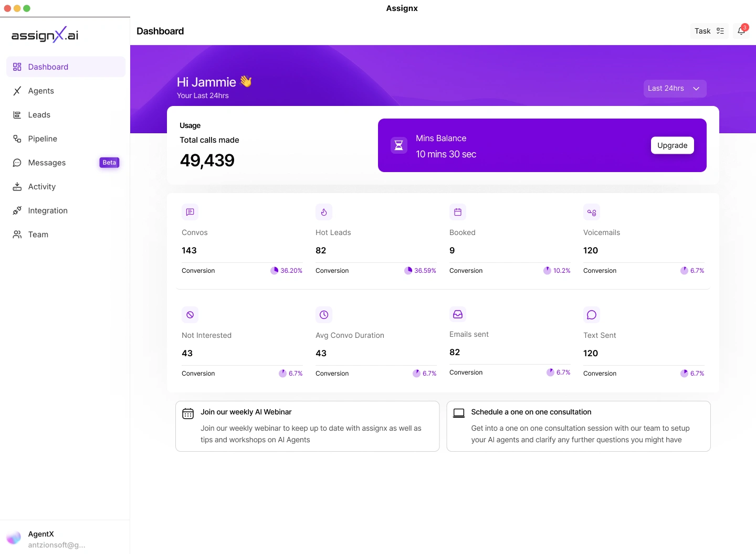The image size is (756, 554).
Task: Open Join our weekly AI Webinar card
Action: click(x=308, y=426)
